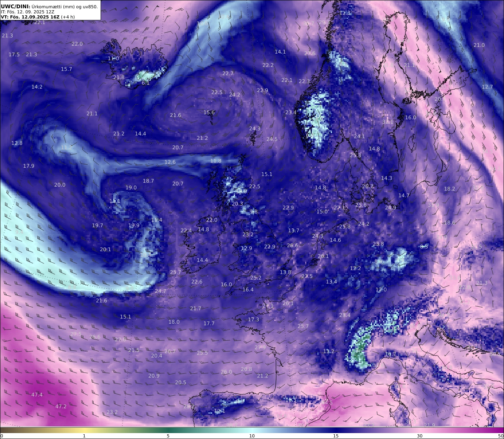Click the 20.1 value label
This screenshot has width=504, height=439.
105,249
